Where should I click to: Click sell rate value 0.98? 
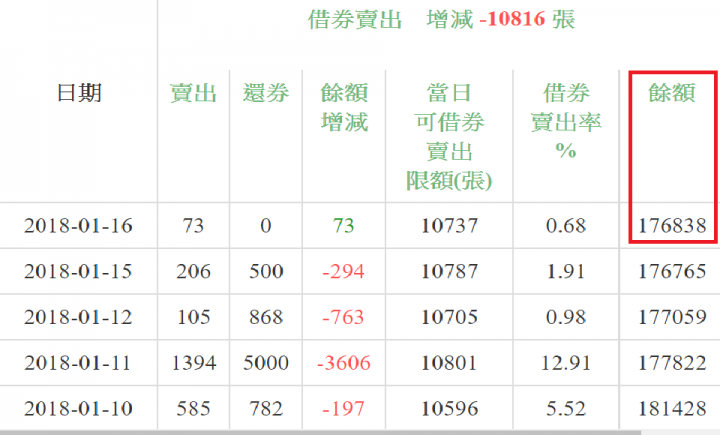566,317
